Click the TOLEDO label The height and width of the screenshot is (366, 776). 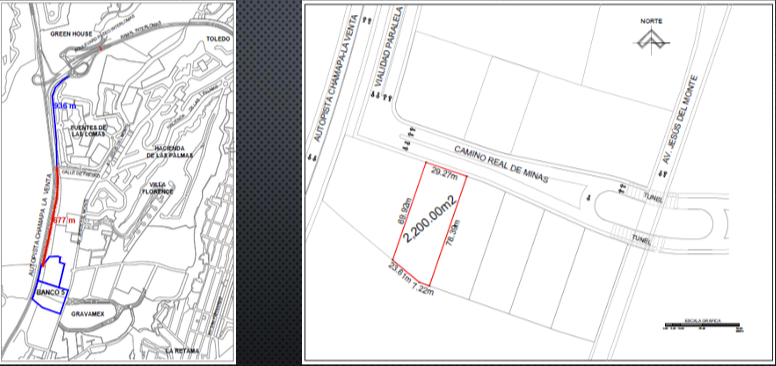218,39
